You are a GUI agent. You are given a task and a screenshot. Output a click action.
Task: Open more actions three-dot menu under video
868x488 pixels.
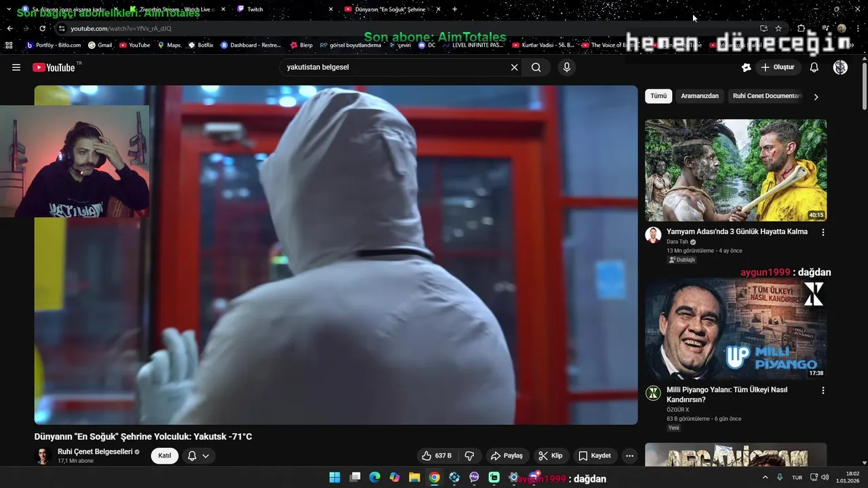point(629,455)
